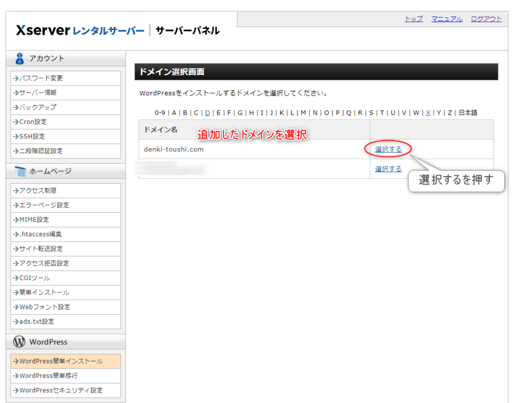Click the Xserver logo
The width and height of the screenshot is (532, 403).
[x=80, y=31]
